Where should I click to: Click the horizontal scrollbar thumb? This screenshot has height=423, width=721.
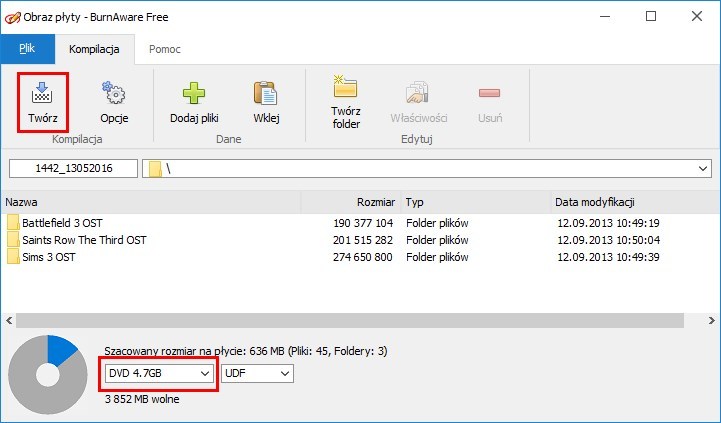pyautogui.click(x=350, y=320)
